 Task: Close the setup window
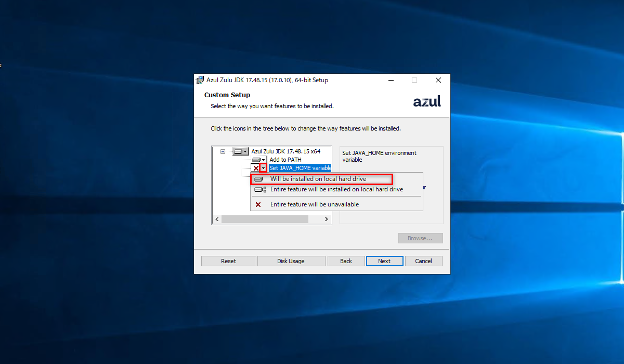pos(438,80)
